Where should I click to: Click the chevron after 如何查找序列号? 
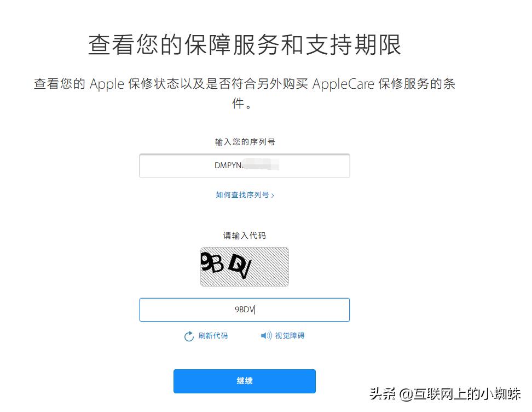pyautogui.click(x=273, y=195)
